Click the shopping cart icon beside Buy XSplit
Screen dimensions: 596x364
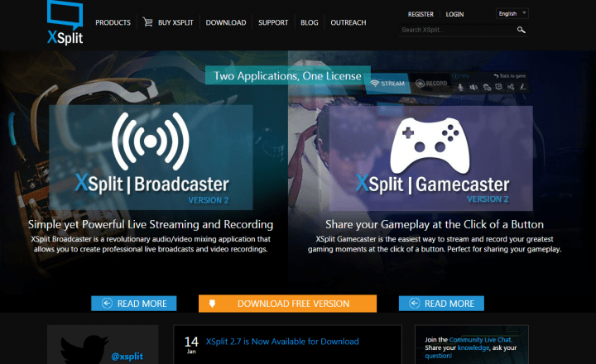click(x=147, y=22)
